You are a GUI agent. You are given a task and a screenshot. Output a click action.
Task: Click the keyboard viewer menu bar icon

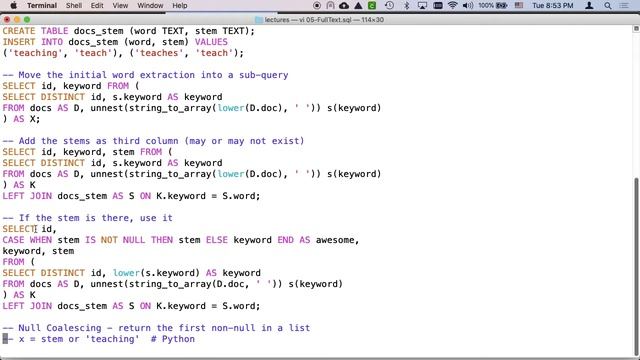438,5
